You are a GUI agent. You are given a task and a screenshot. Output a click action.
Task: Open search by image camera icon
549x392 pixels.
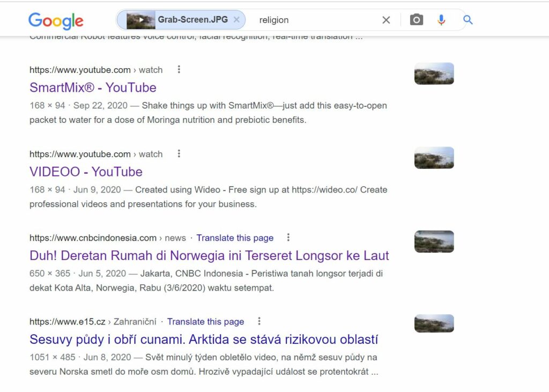(x=416, y=20)
